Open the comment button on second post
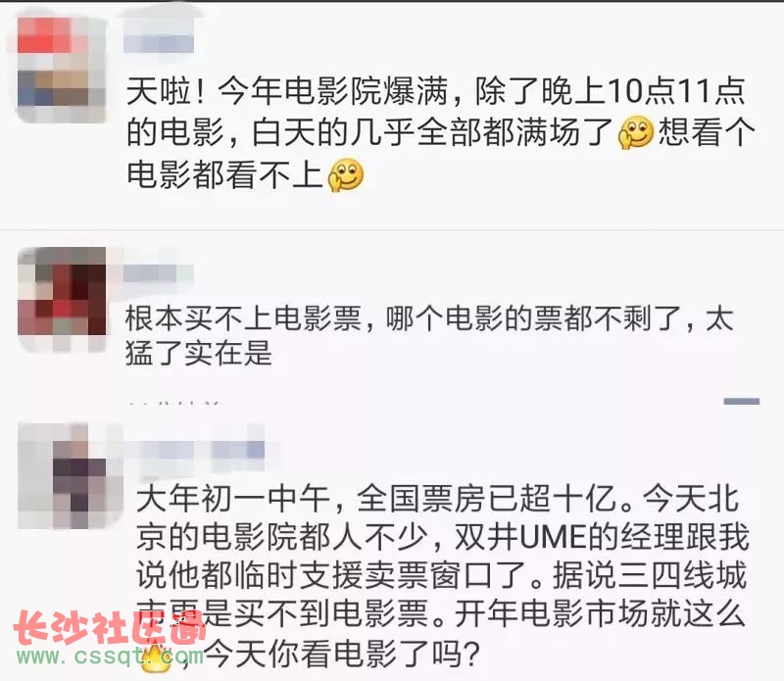This screenshot has height=681, width=784. click(742, 401)
